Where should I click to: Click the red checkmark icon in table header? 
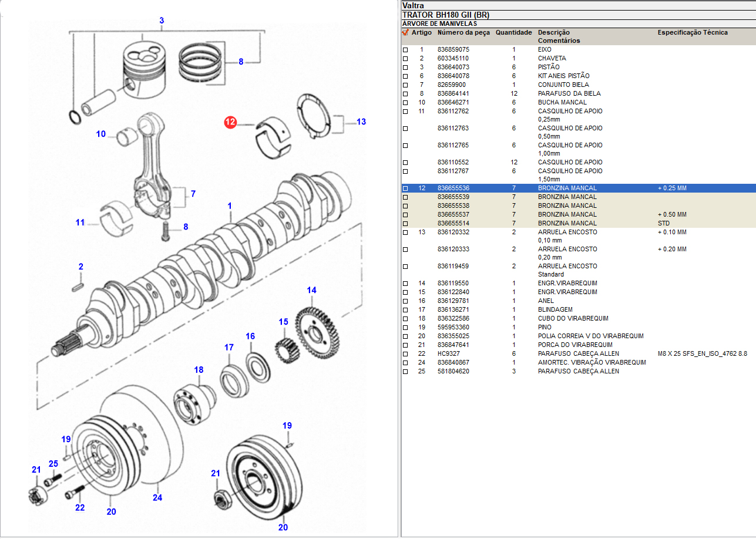(x=405, y=33)
